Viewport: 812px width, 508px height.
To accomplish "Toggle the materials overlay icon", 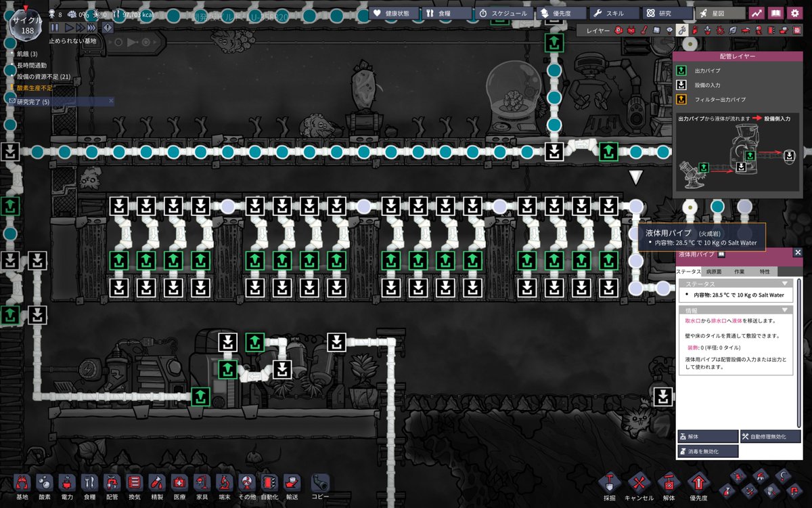I will [x=656, y=30].
